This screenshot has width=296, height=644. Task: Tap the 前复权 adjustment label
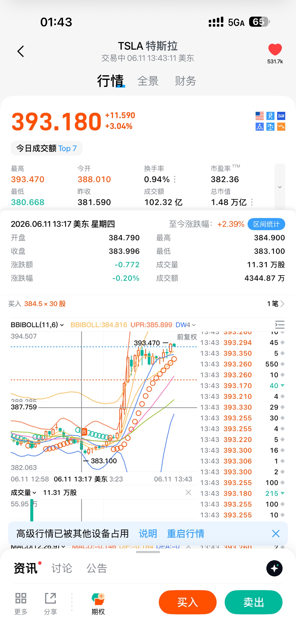(187, 337)
